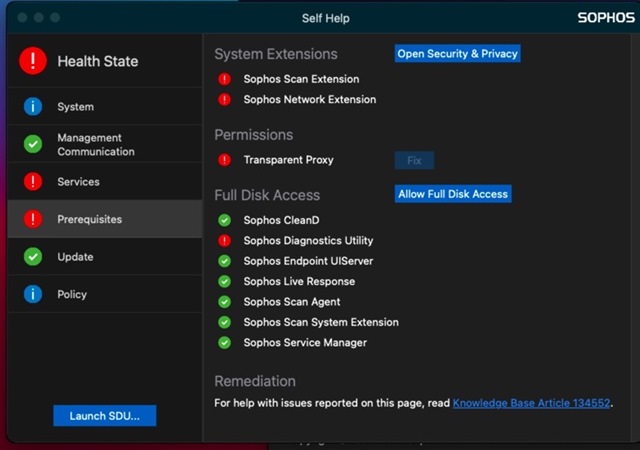
Task: Click the green check for Sophos Scan Agent
Action: [x=224, y=302]
